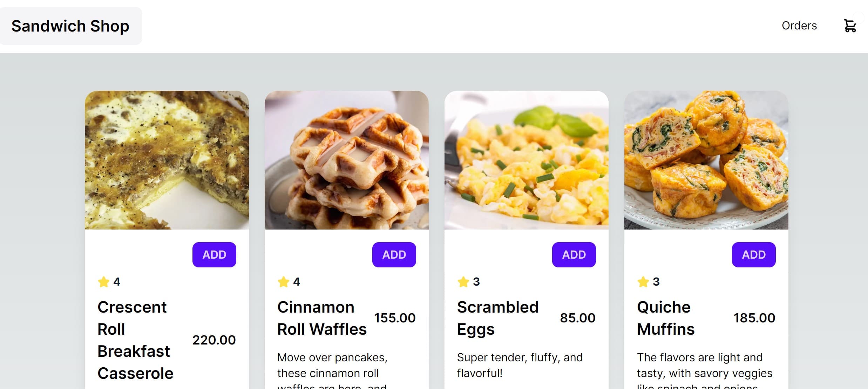Image resolution: width=868 pixels, height=389 pixels.
Task: Click the star rating on Quiche Muffins
Action: pos(644,281)
